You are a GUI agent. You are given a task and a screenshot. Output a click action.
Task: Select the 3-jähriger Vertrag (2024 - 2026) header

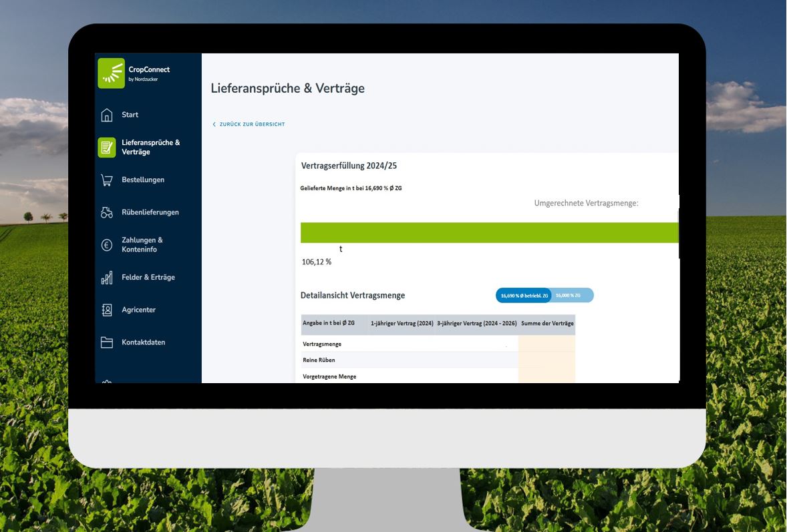pyautogui.click(x=477, y=324)
